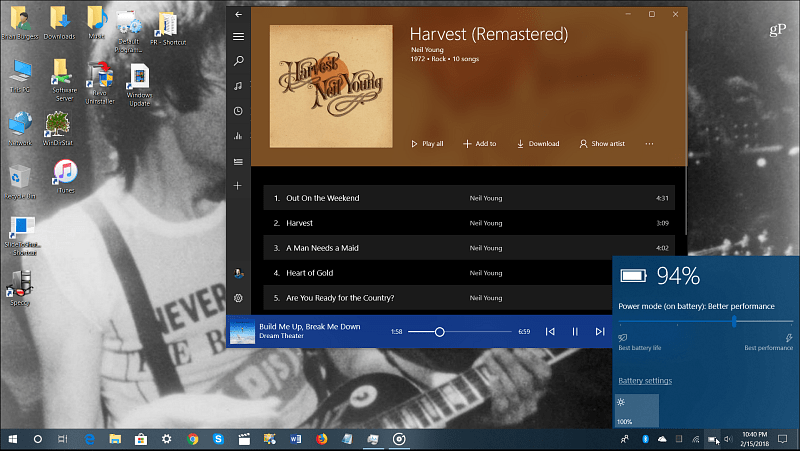The image size is (800, 451).
Task: Click the Harvest album cover art
Action: coord(331,86)
